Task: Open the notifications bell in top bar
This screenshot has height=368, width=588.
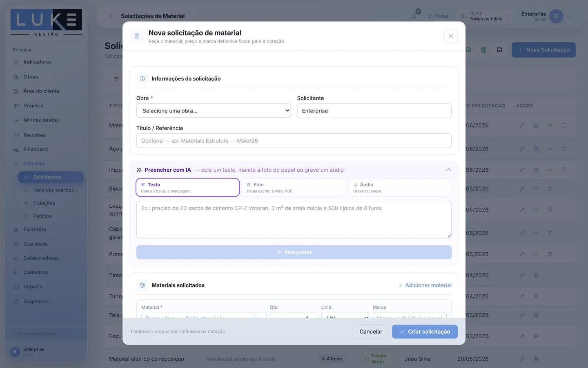Action: (414, 16)
